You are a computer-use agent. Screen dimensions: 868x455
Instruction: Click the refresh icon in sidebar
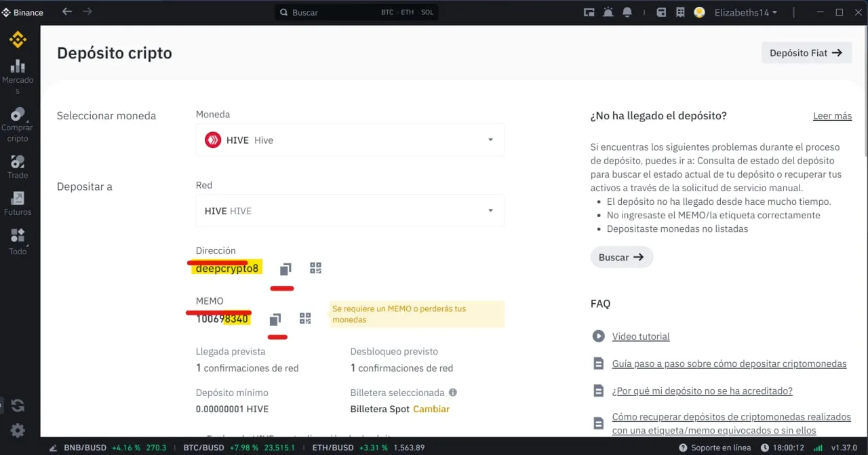tap(18, 405)
